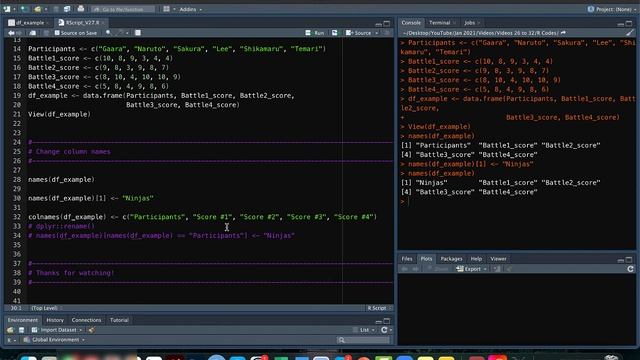Click line 28 names(df_example) code
640x360 pixels.
coord(61,180)
